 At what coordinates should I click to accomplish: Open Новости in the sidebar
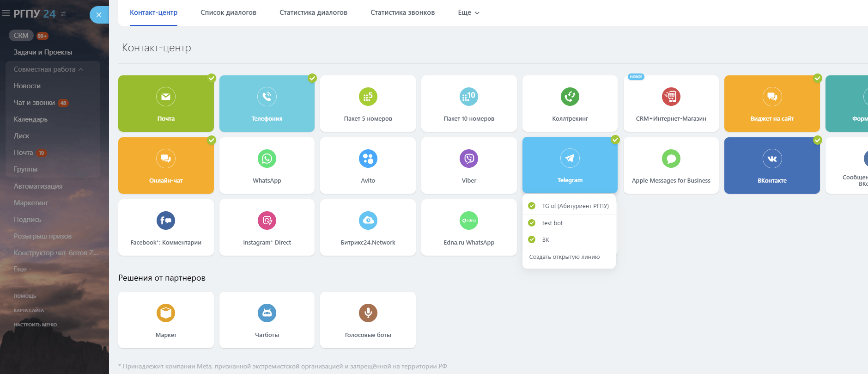27,86
